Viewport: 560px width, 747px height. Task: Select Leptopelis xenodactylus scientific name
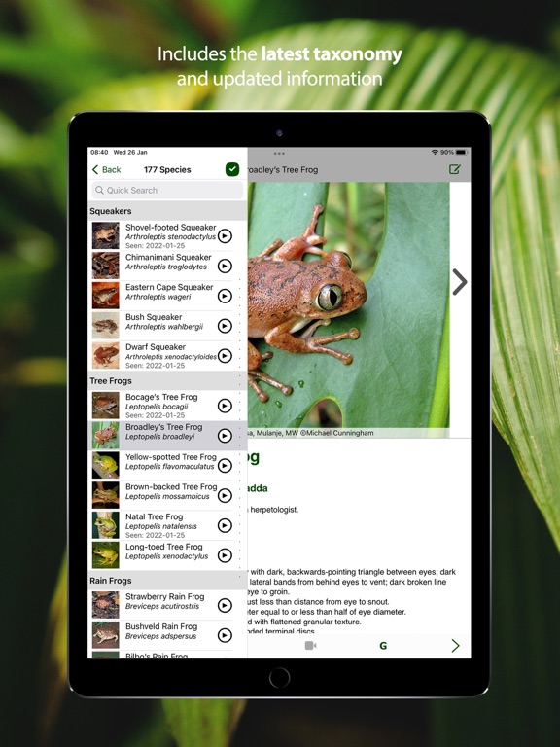[166, 556]
